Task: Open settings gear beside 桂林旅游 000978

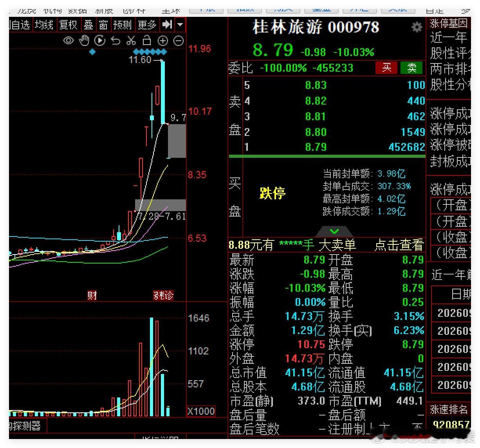Action: (417, 27)
